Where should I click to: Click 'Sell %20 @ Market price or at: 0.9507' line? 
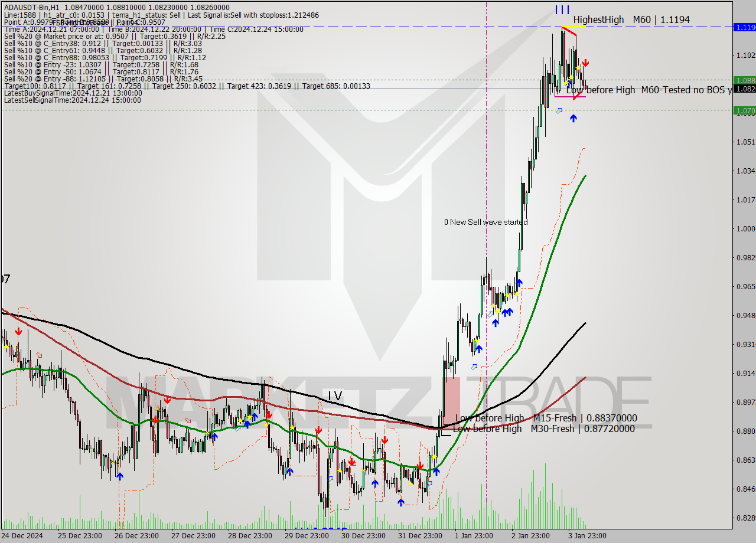point(114,36)
